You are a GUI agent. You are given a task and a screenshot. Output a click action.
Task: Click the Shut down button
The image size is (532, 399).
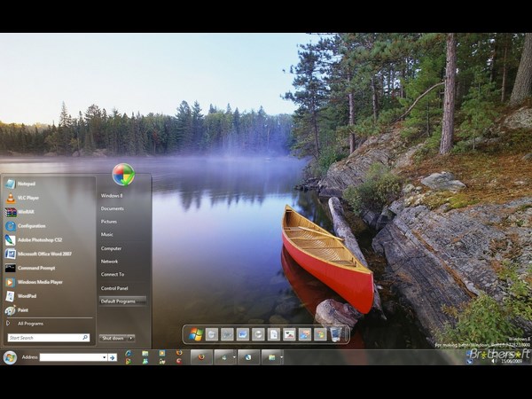113,338
